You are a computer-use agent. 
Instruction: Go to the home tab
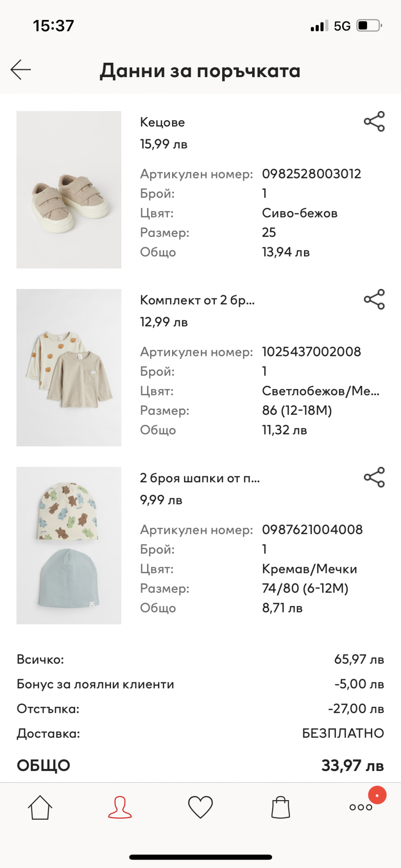pyautogui.click(x=40, y=807)
